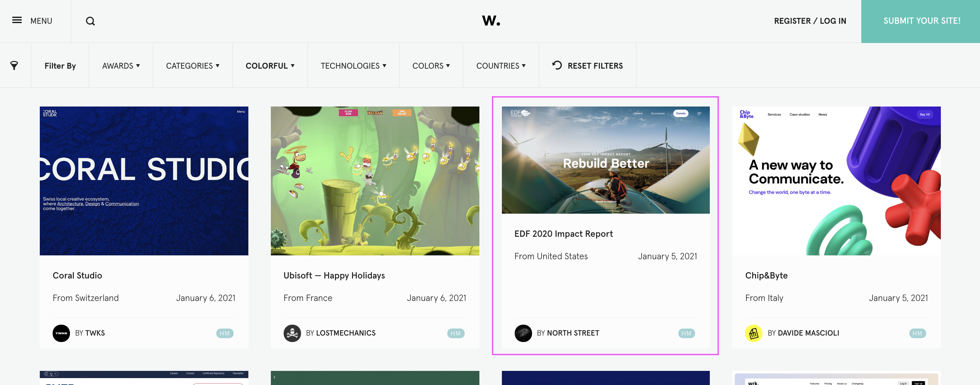Open the EDF 2020 Impact Report title link

click(x=563, y=234)
